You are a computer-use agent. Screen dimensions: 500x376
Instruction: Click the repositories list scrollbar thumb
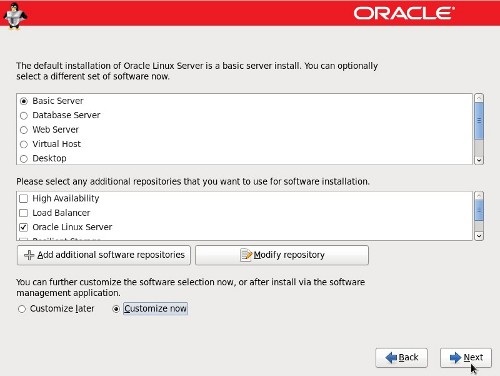point(479,210)
